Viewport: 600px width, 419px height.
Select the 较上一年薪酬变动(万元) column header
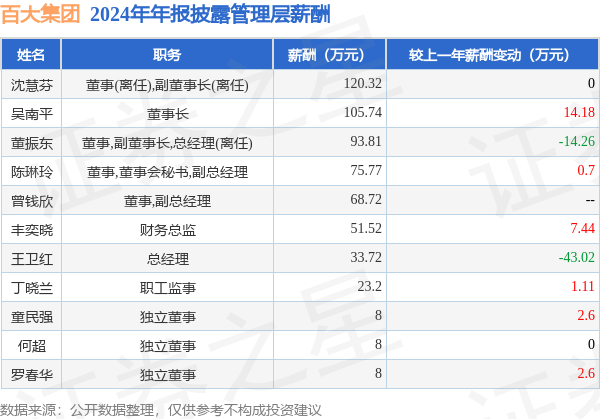492,55
